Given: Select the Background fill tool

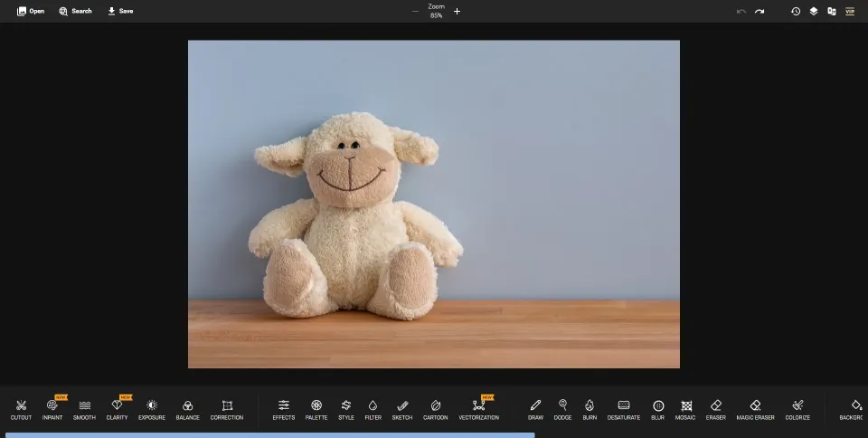Looking at the screenshot, I should [x=853, y=410].
